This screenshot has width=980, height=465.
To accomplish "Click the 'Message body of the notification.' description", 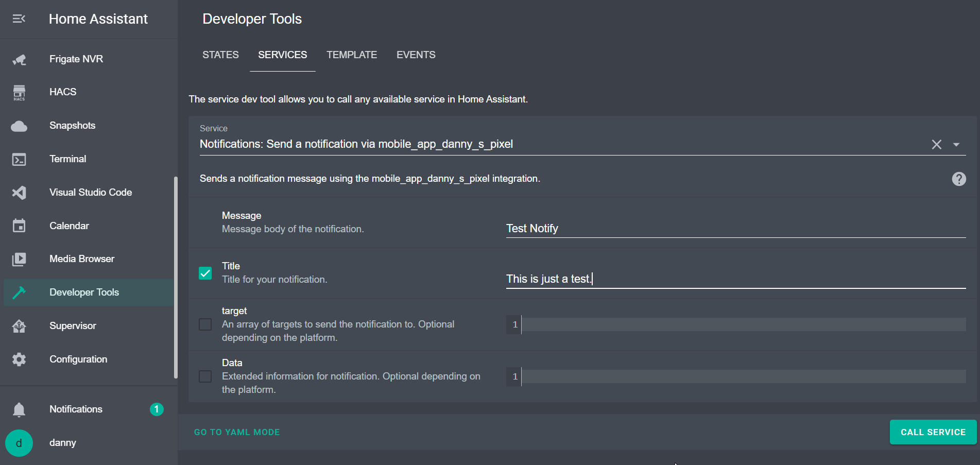I will 293,229.
